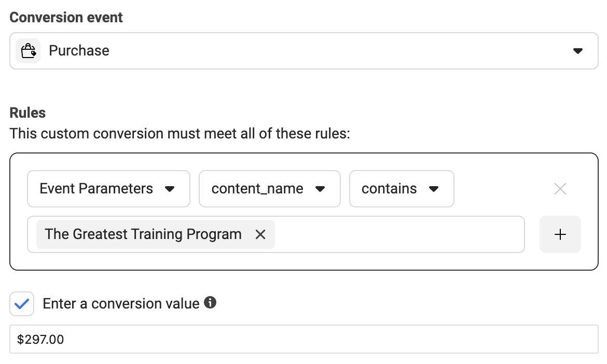Click the caret next to content_name
The width and height of the screenshot is (607, 364).
point(320,189)
